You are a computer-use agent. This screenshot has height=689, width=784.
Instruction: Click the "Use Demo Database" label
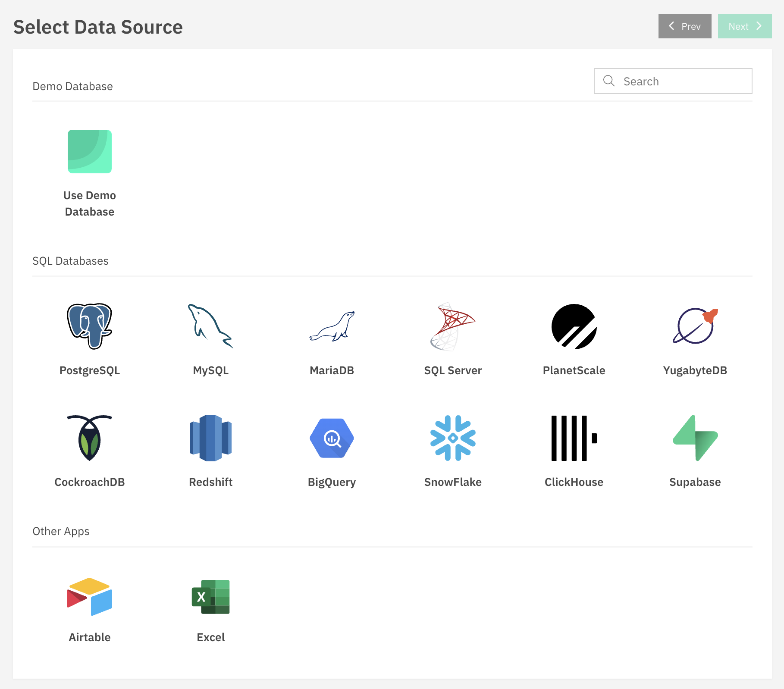(90, 204)
